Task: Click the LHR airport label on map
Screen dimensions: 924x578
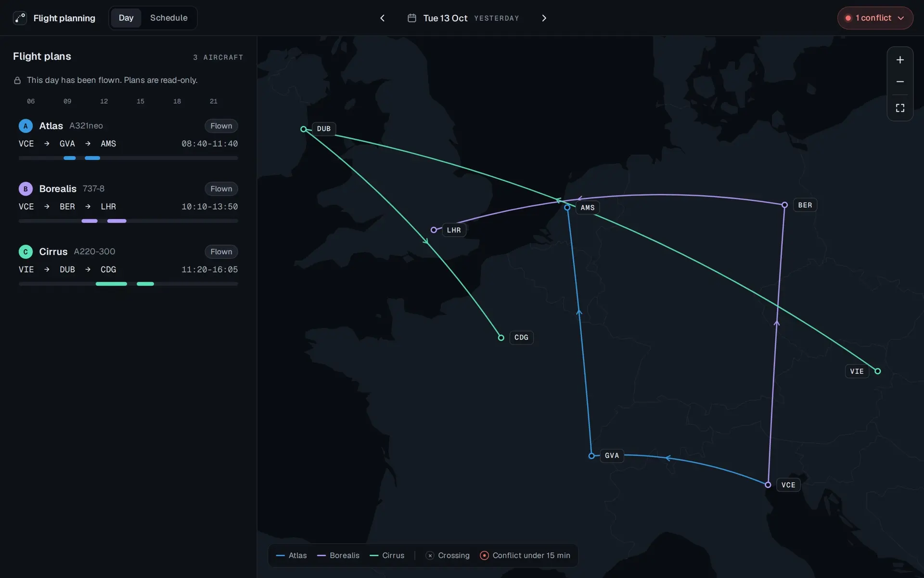Action: click(x=454, y=230)
